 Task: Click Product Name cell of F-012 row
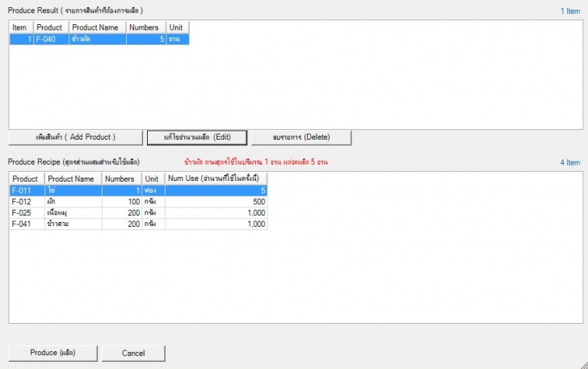coord(73,202)
